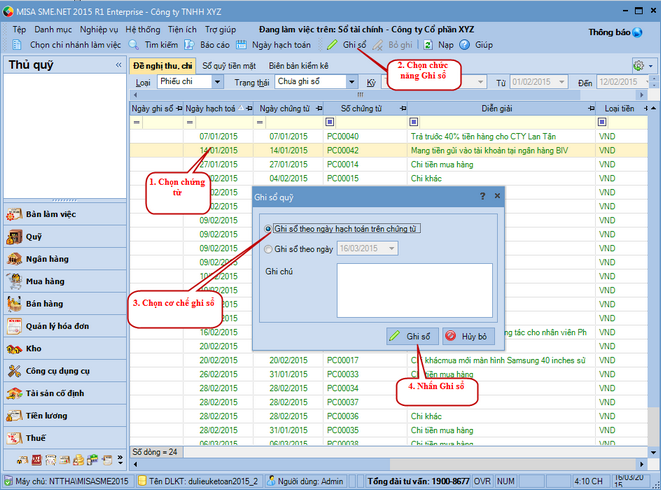Screen dimensions: 661x490
Task: Open the Tiền lương module
Action: point(65,415)
